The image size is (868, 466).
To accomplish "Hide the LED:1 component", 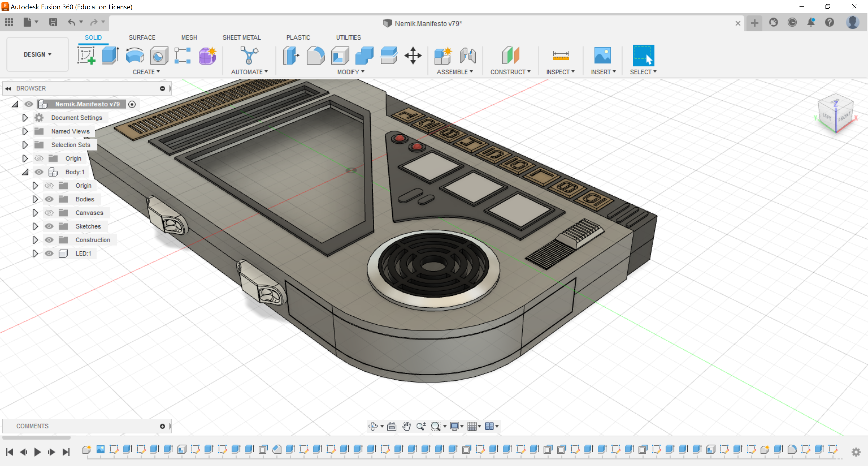I will tap(49, 254).
